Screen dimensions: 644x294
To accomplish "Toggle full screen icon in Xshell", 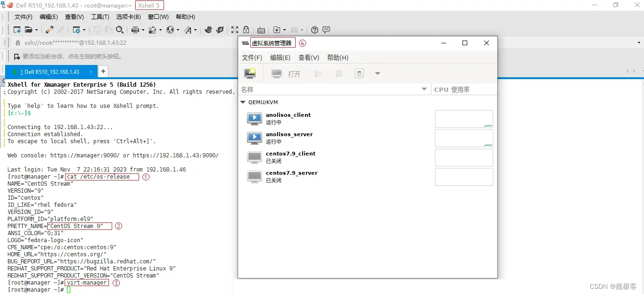I will [x=235, y=30].
